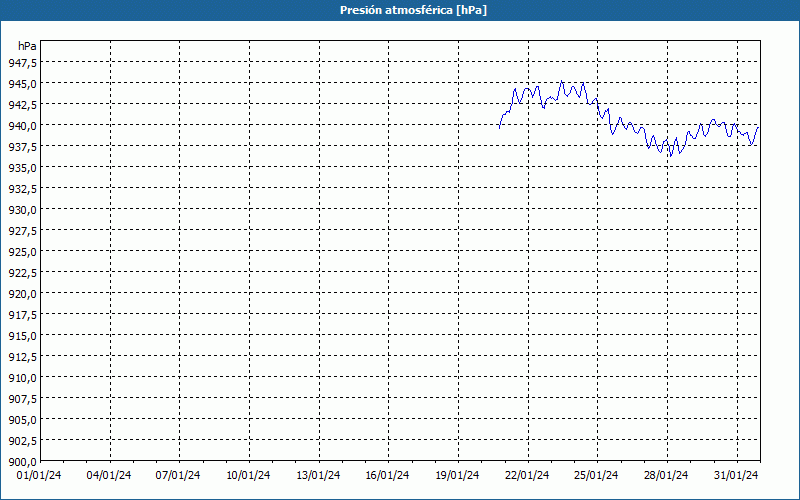Click the 28/01/24 date label
The image size is (800, 500).
point(666,475)
